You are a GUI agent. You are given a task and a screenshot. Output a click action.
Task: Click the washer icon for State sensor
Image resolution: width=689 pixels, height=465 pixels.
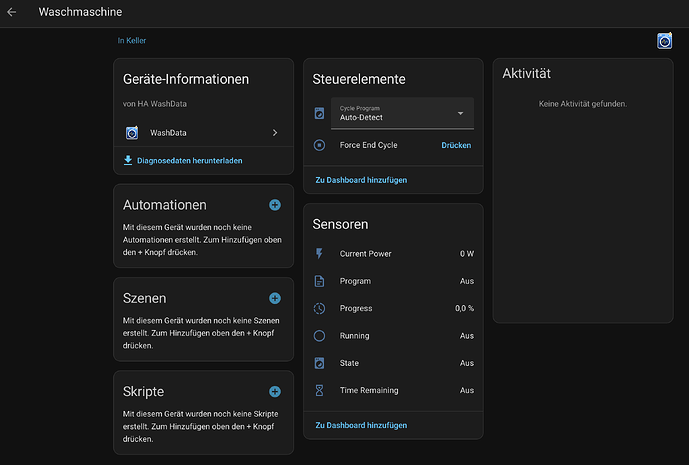click(x=319, y=363)
